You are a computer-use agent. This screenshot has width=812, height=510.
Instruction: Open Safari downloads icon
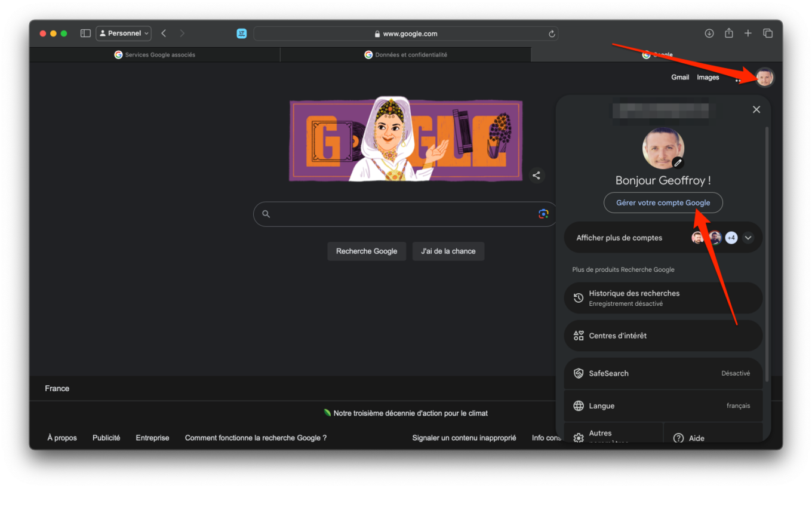(x=709, y=33)
